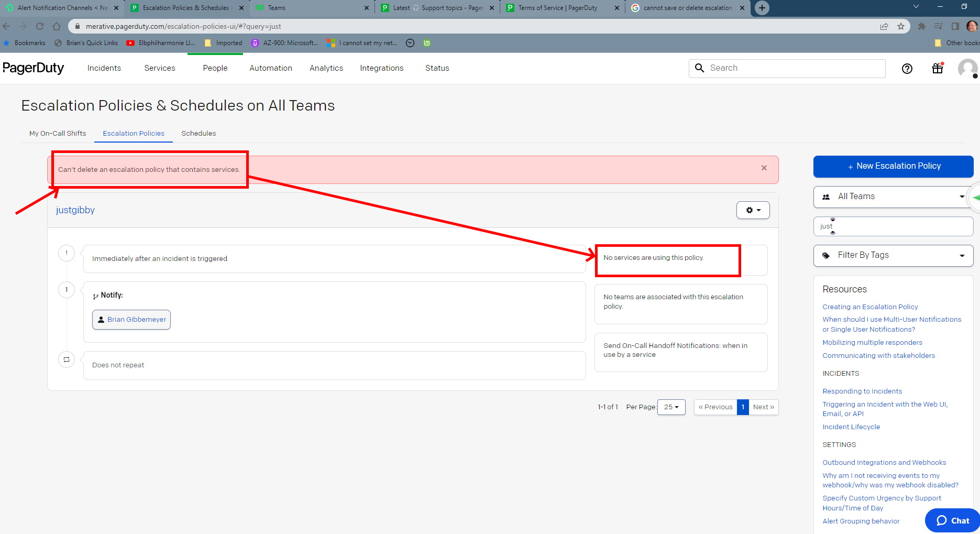The height and width of the screenshot is (534, 980).
Task: Open the Elbphilharmonie YouTube bookmark
Action: coord(161,43)
